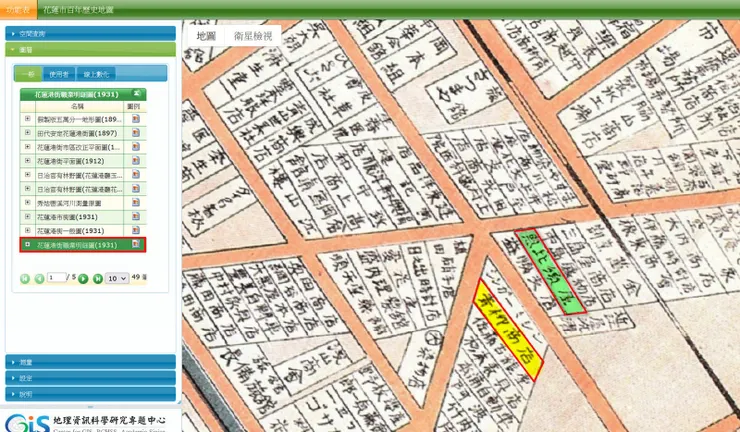The image size is (740, 432).
Task: Select green highlighted parcel on map
Action: [x=550, y=272]
